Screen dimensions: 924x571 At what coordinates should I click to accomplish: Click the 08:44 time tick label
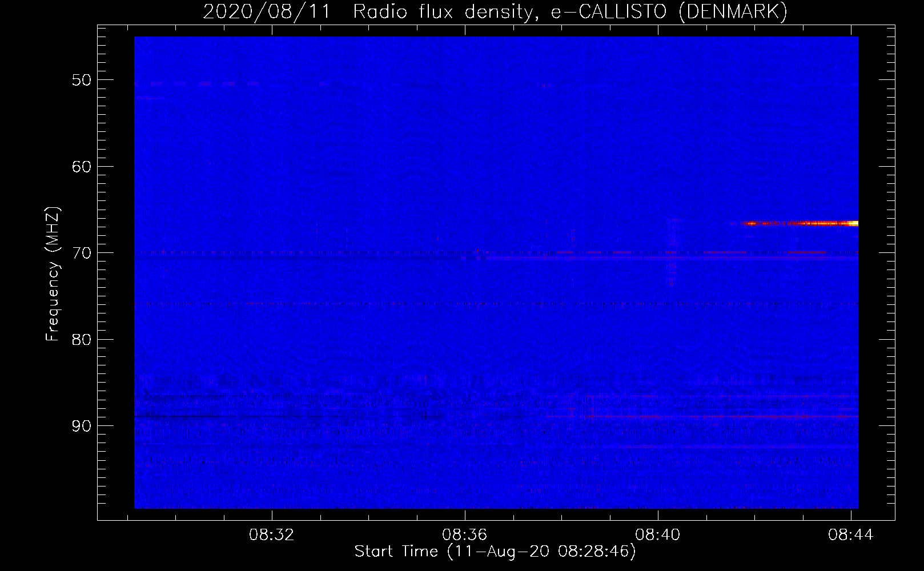point(851,535)
